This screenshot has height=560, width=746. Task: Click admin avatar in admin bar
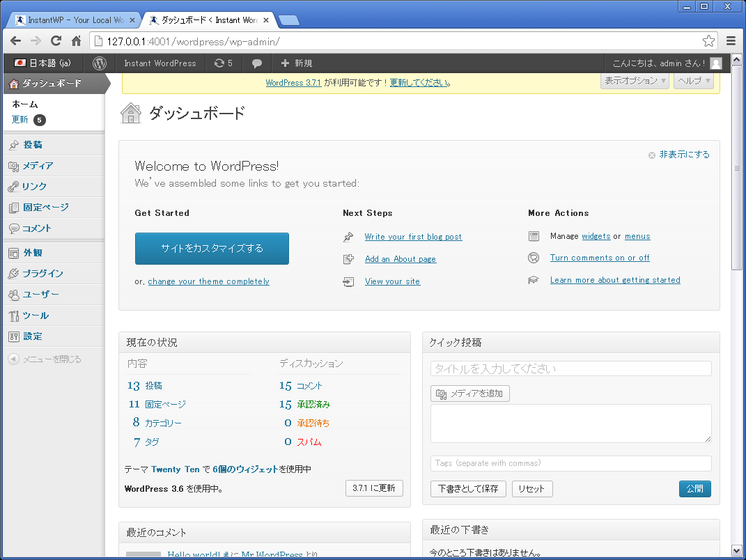(715, 63)
